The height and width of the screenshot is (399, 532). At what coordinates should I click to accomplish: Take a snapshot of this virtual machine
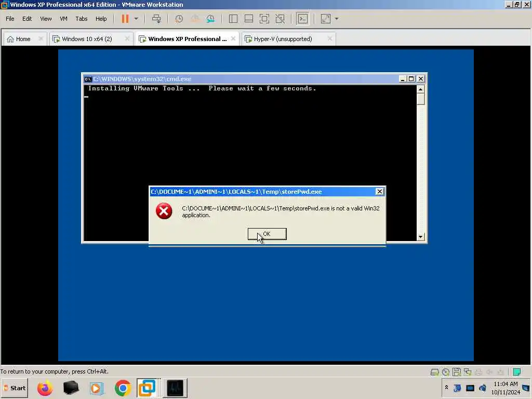coord(179,19)
